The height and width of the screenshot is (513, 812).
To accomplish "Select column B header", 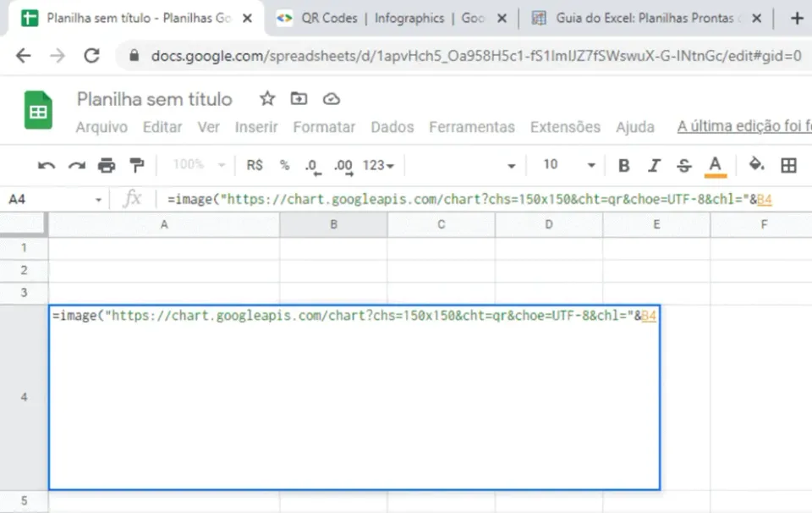I will point(333,224).
